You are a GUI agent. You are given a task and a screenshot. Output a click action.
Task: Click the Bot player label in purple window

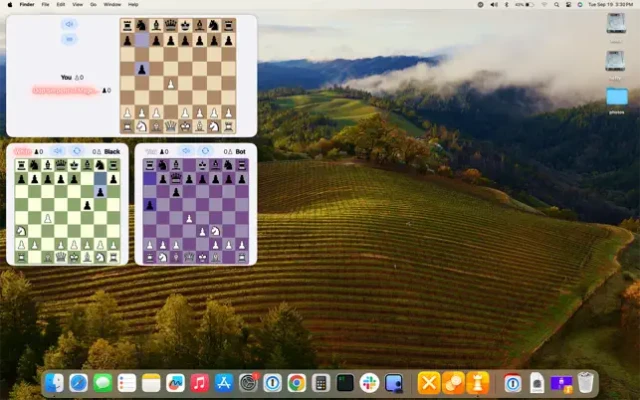pos(240,151)
